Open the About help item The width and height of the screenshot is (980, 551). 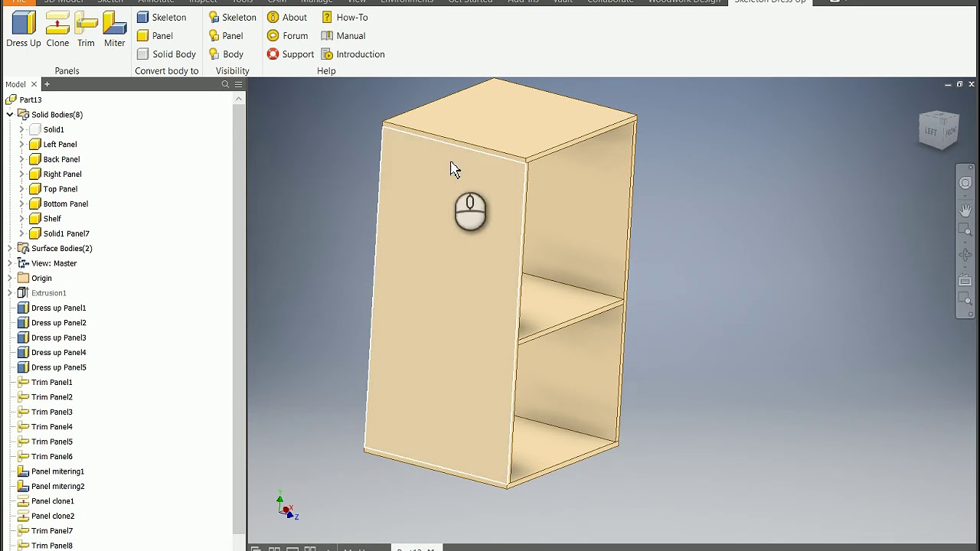coord(287,17)
